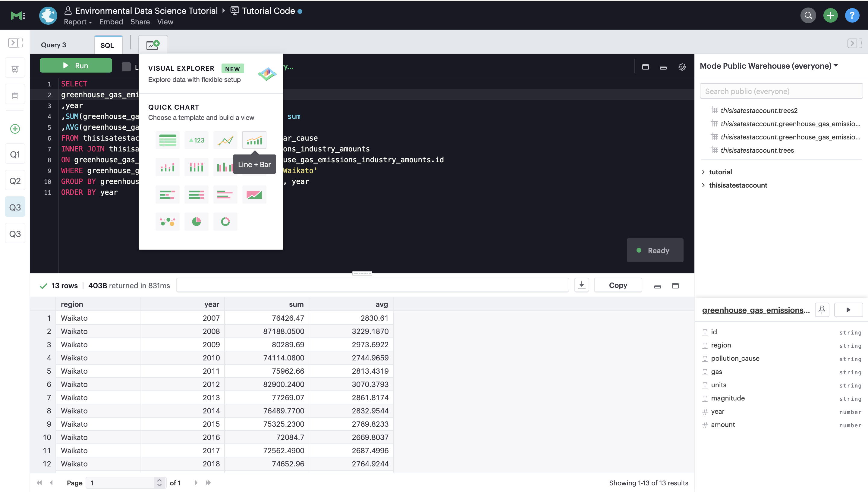
Task: Open Mode Public Warehouse connection dropdown
Action: point(769,66)
